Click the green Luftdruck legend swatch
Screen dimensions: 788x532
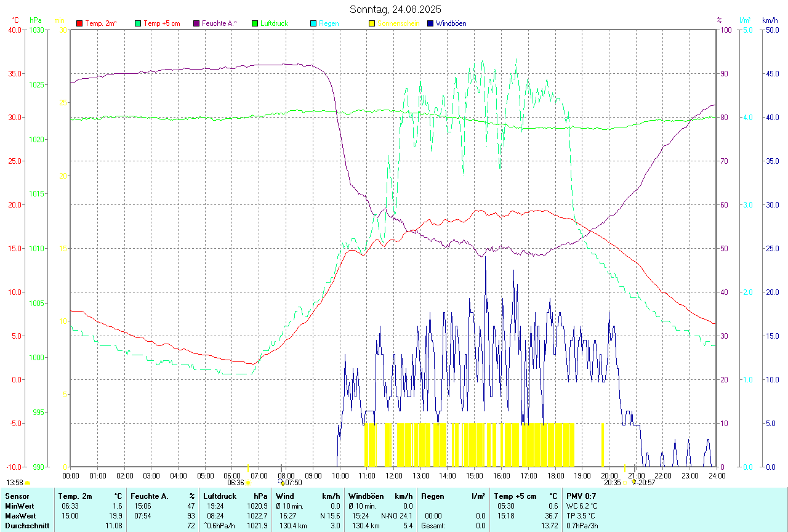click(255, 23)
